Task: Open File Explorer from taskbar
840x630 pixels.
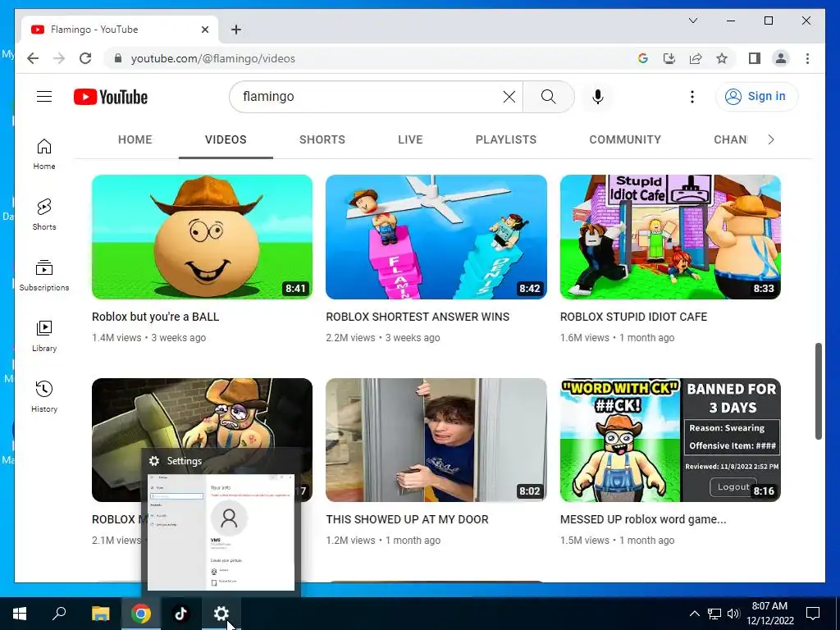Action: click(100, 614)
